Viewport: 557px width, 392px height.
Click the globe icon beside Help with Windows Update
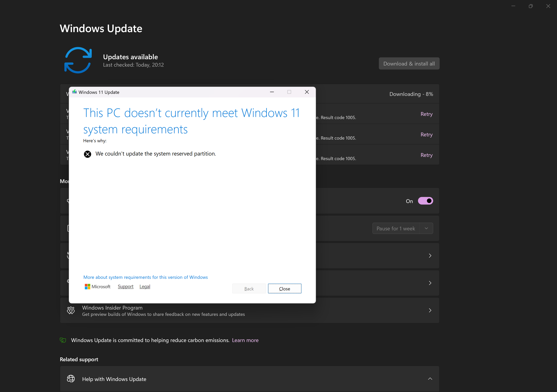click(x=71, y=379)
